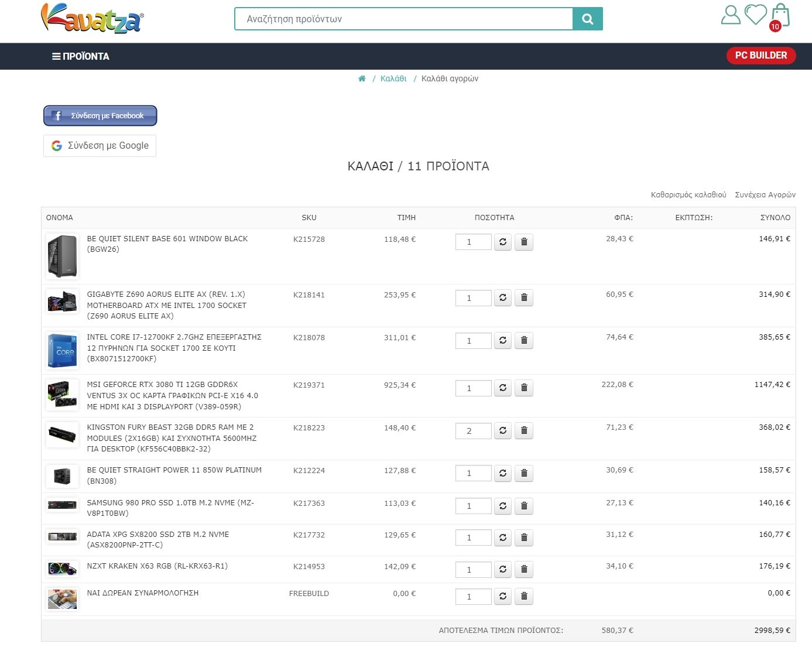Open GIGABYTE Z690 AORUS ELITE AX product name

167,305
